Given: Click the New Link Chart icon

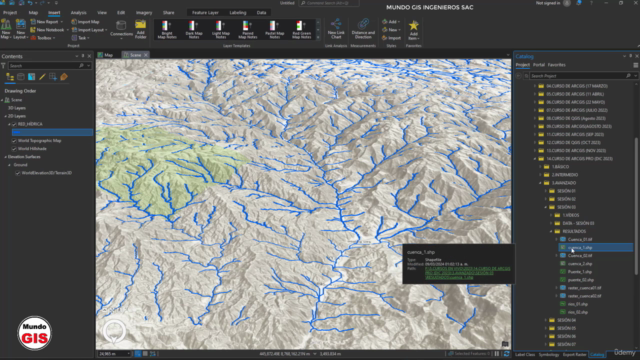Looking at the screenshot, I should (x=336, y=29).
